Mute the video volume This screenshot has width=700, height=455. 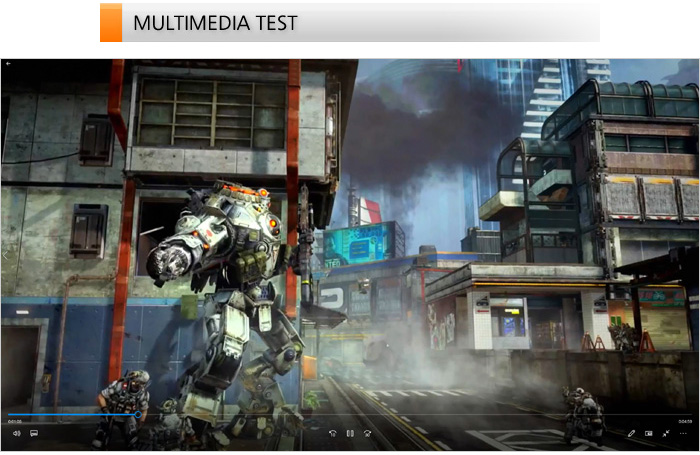point(16,433)
